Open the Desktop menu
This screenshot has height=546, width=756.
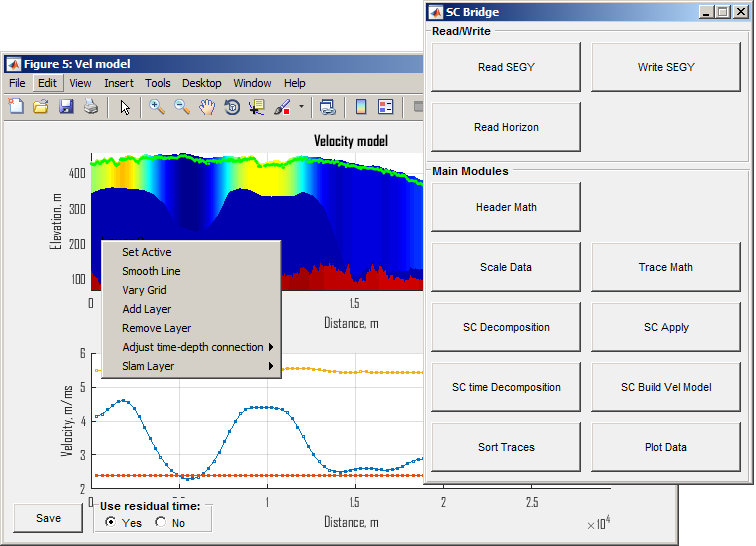coord(202,83)
